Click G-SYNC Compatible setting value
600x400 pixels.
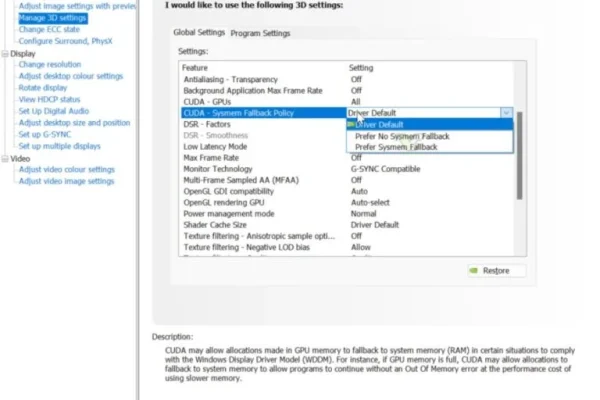385,169
